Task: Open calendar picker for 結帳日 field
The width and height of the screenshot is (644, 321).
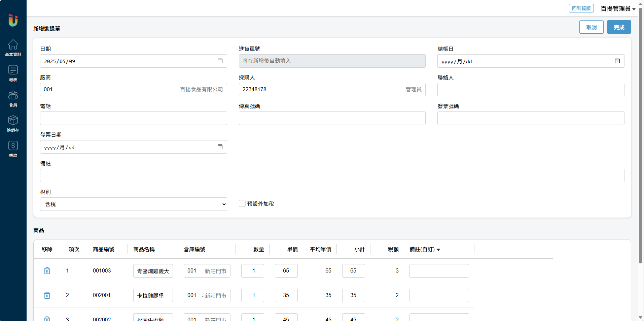Action: pyautogui.click(x=617, y=61)
